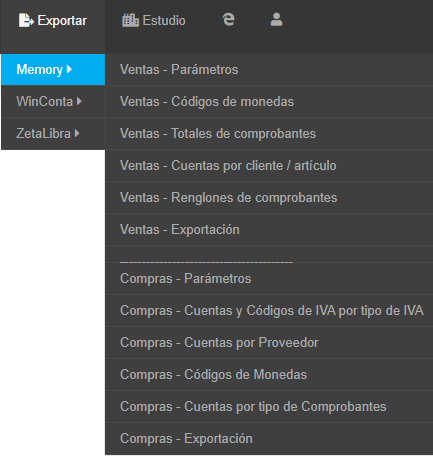Screen dimensions: 433x456
Task: Select Compras - Parámetros
Action: (269, 278)
